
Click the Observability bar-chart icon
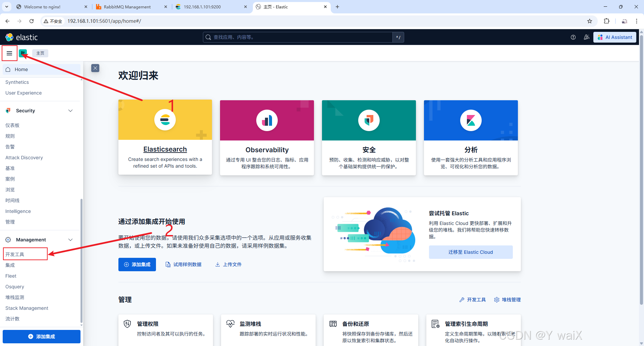pos(267,120)
